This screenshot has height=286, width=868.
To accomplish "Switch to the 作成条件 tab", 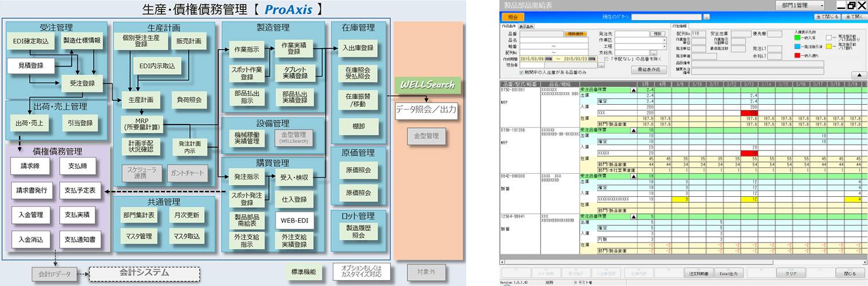I will (x=509, y=26).
